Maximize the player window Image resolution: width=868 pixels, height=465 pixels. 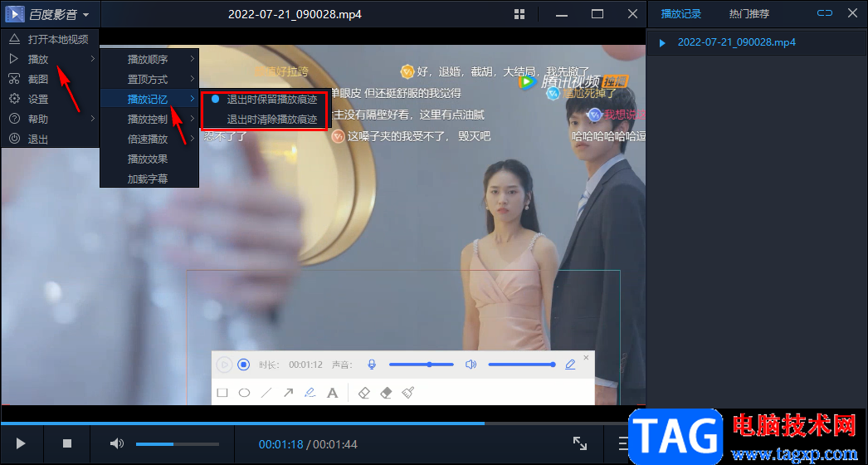[x=597, y=14]
